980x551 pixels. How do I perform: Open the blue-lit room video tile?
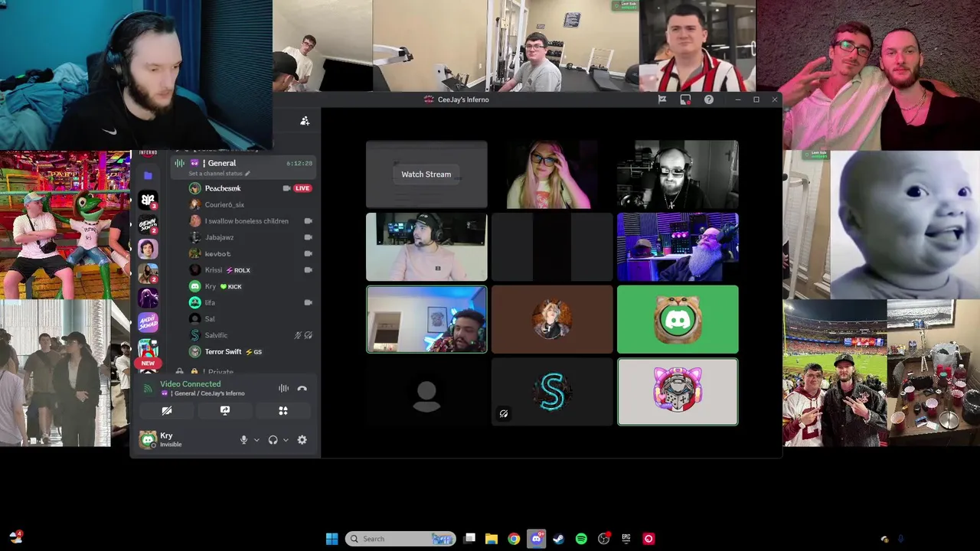coord(426,319)
